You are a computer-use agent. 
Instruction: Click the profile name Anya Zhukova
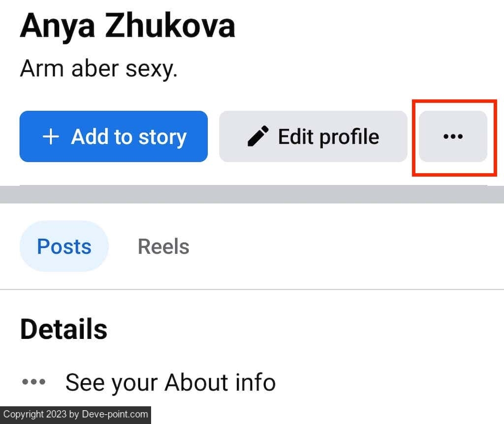coord(127,26)
